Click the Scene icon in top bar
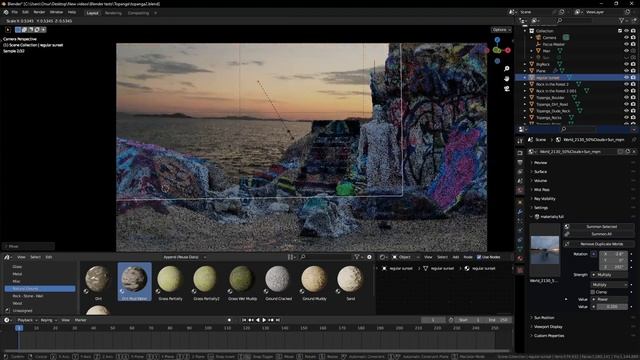 (x=512, y=12)
